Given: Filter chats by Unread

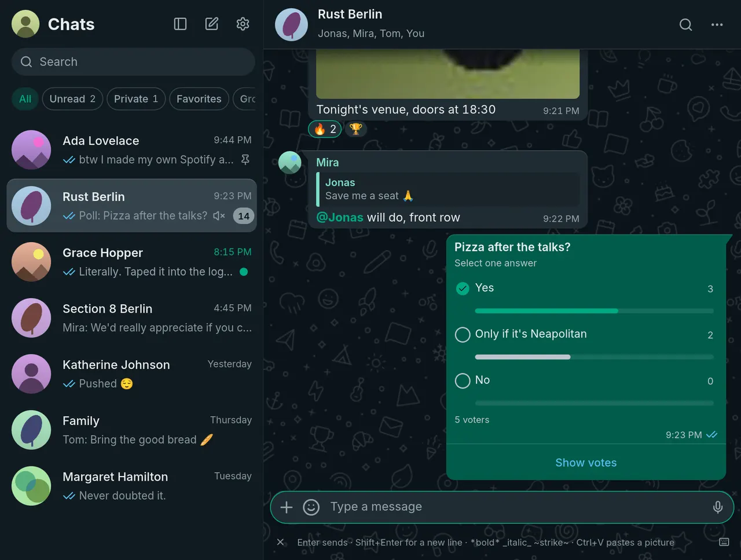Looking at the screenshot, I should click(x=72, y=99).
